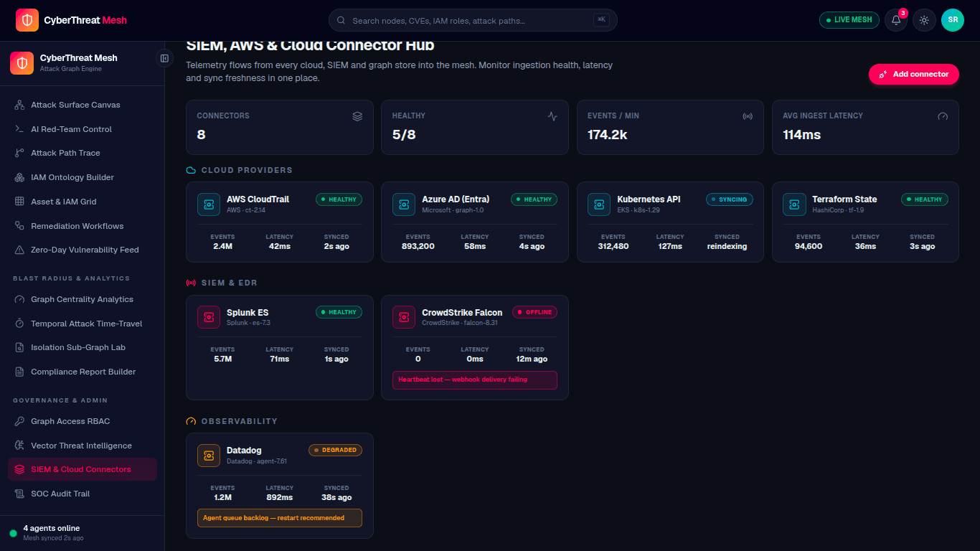Open IAM Ontology Builder page
This screenshot has height=551, width=980.
click(x=83, y=177)
